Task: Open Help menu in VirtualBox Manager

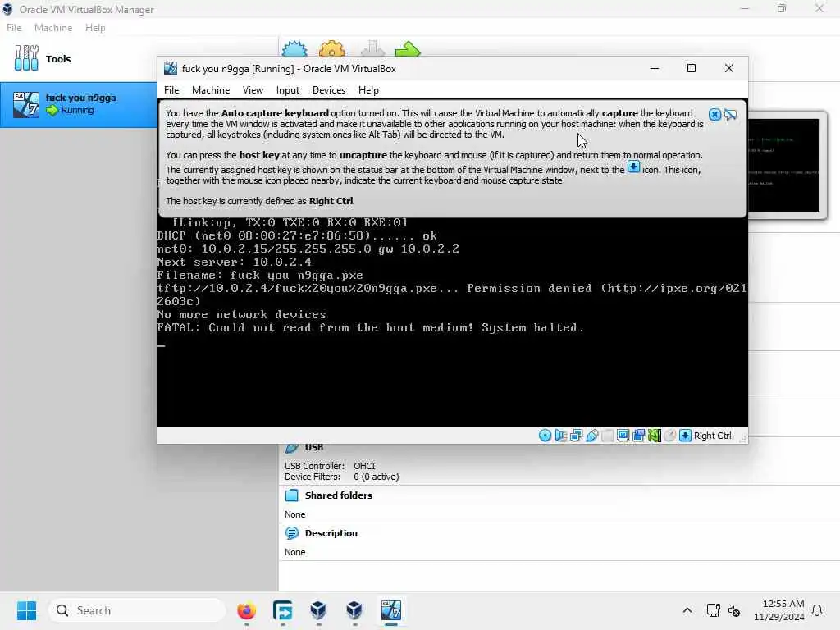Action: [x=95, y=27]
